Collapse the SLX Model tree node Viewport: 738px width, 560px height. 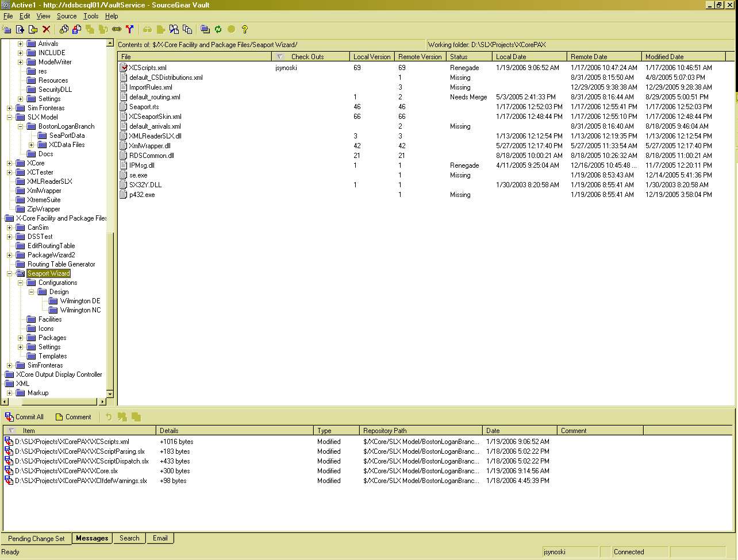9,117
